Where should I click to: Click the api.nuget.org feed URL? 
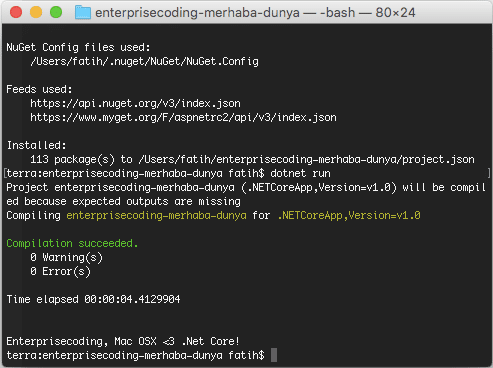[135, 104]
